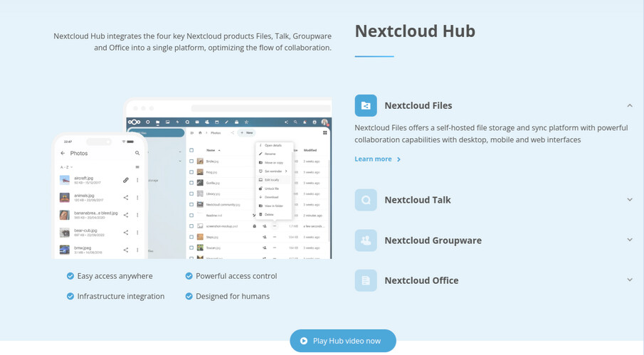Screen dimensions: 644x355
Task: Click the Nextcloud Office document icon
Action: (x=366, y=280)
